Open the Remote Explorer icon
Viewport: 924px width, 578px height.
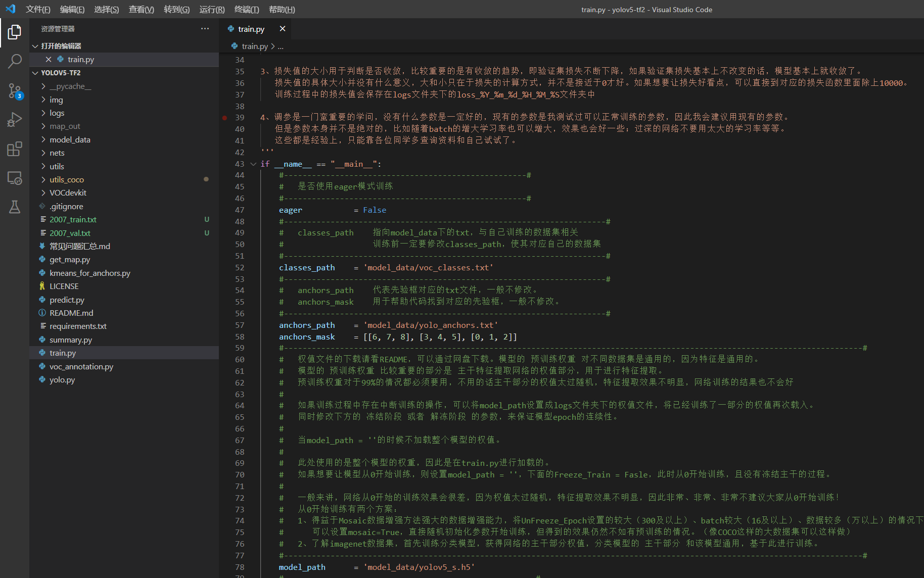[x=15, y=178]
